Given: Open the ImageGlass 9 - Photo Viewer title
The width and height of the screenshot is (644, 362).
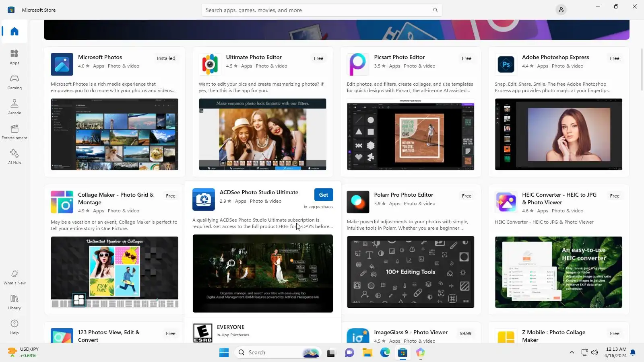Looking at the screenshot, I should [411, 332].
